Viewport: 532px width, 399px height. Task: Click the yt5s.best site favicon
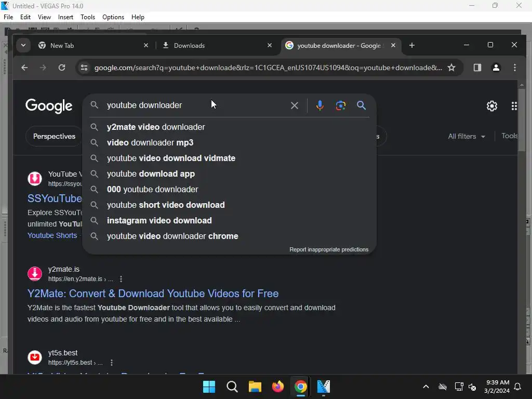[35, 357]
